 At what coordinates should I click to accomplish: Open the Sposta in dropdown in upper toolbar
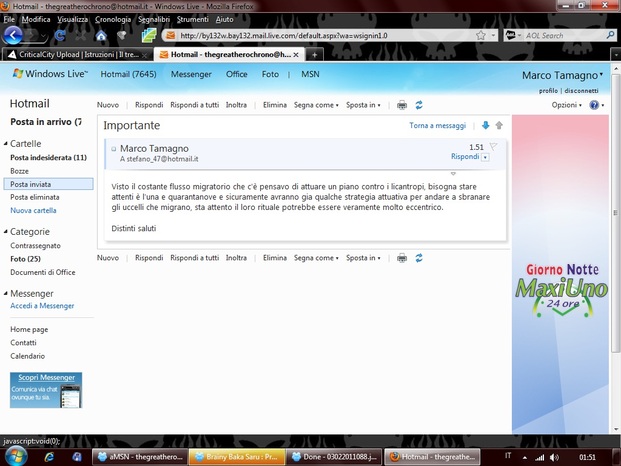[363, 105]
